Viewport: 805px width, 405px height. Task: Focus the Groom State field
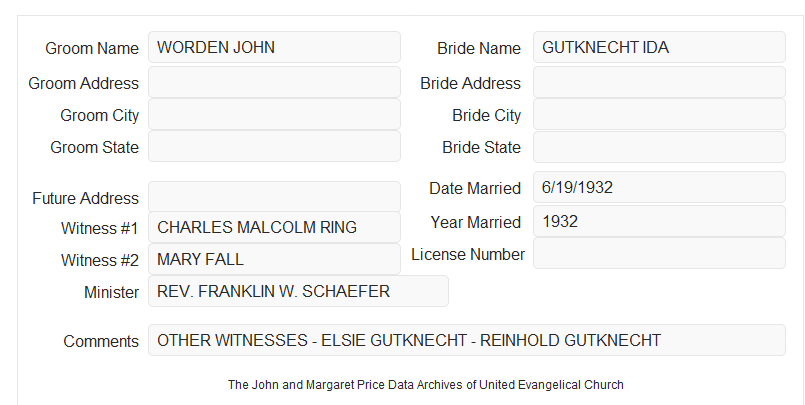tap(274, 146)
